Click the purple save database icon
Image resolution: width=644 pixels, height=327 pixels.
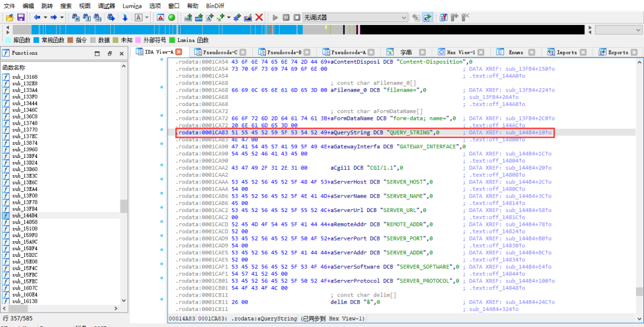click(20, 18)
